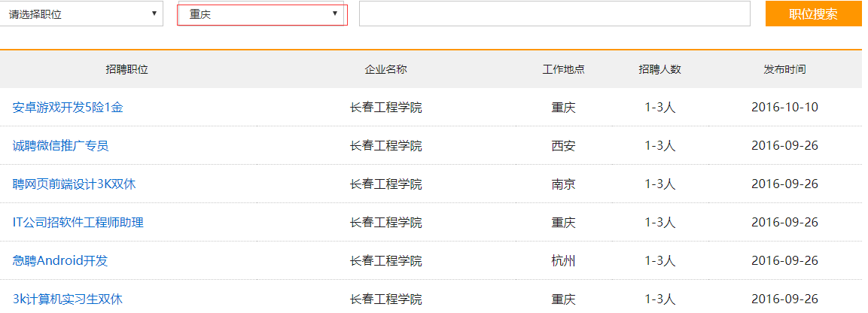868x313 pixels.
Task: Expand the 重庆 city dropdown
Action: click(x=262, y=14)
